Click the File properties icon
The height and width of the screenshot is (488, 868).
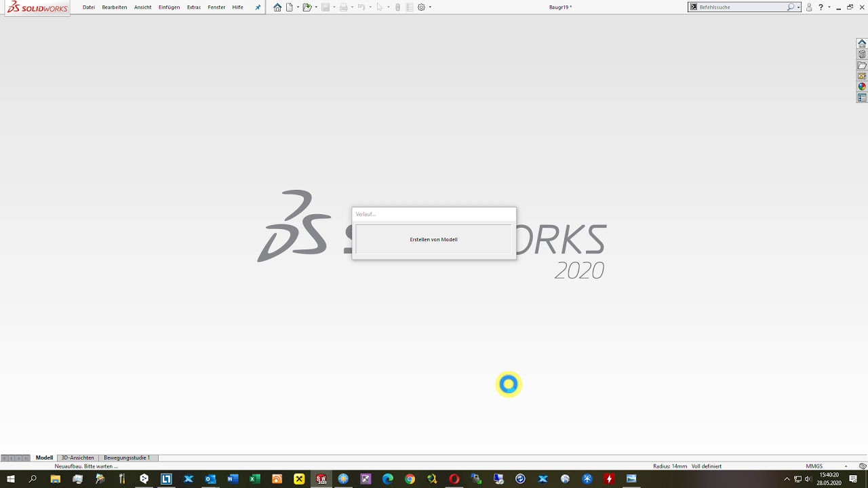410,7
